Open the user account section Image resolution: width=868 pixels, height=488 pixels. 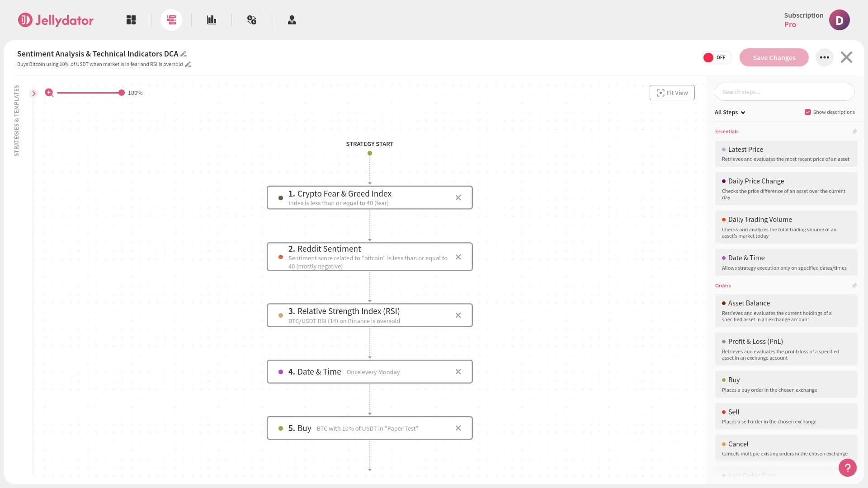click(292, 20)
